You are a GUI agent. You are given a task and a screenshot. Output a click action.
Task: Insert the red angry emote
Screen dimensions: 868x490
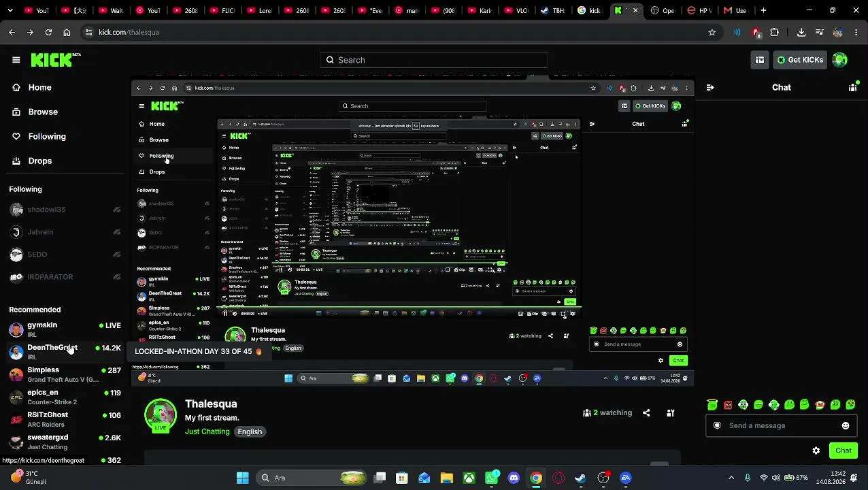click(x=728, y=404)
